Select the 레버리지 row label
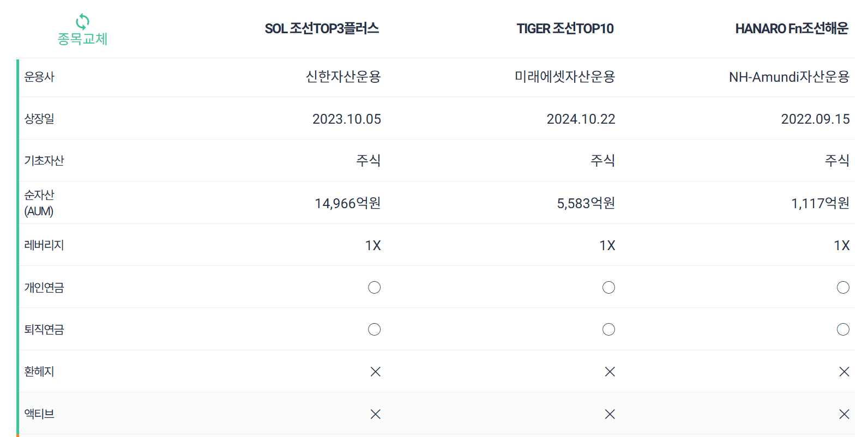868x437 pixels. click(x=44, y=245)
